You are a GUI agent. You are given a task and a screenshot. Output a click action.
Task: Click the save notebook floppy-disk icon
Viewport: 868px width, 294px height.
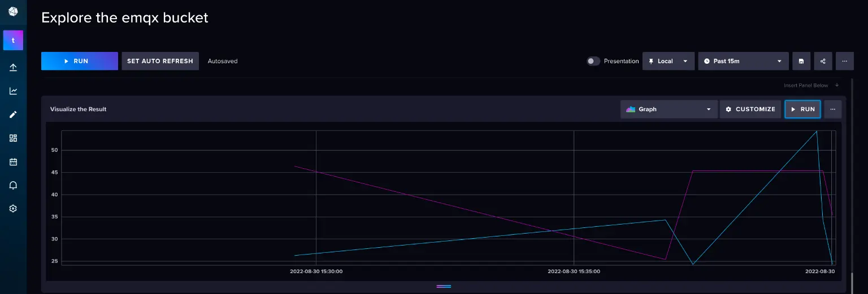point(801,61)
